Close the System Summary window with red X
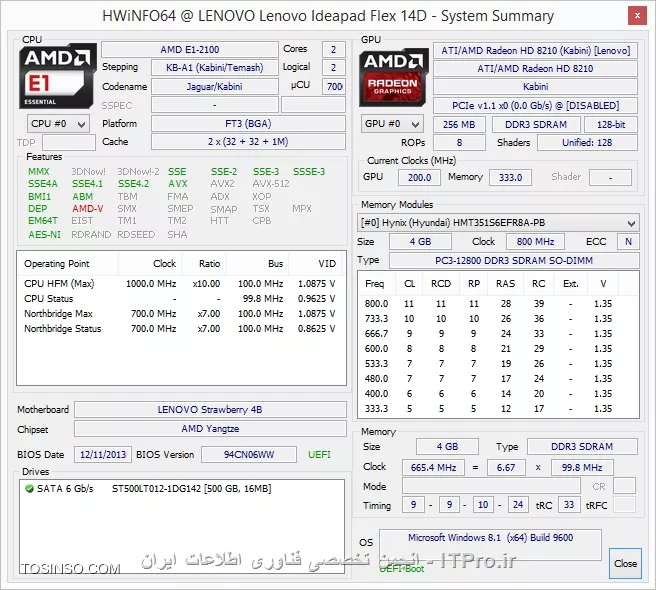 (x=637, y=16)
